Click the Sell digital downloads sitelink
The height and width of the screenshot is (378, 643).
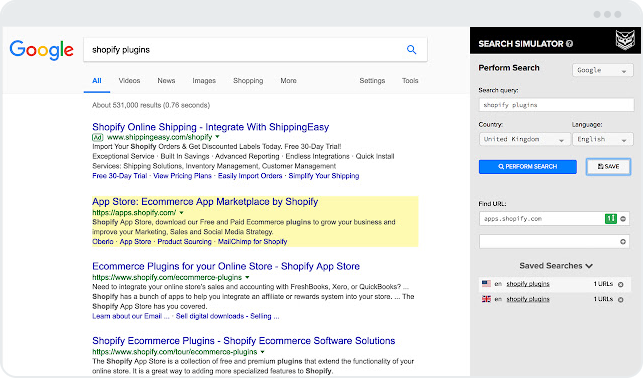click(228, 317)
